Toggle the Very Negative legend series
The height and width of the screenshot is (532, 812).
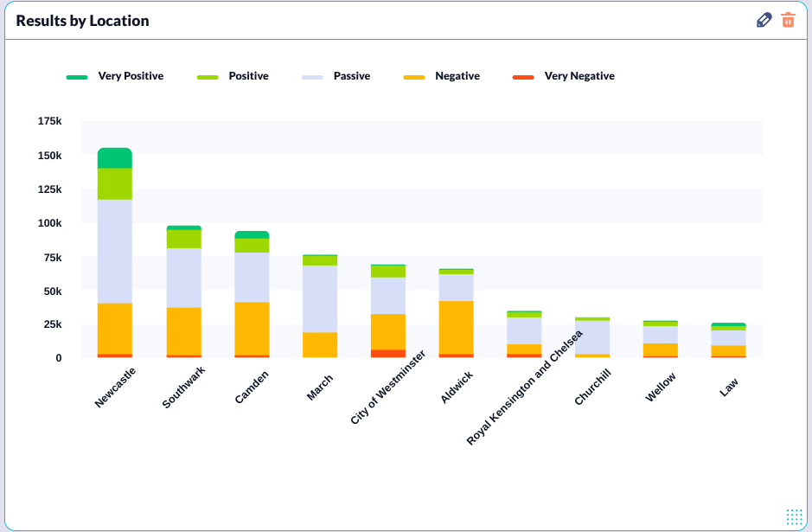579,76
